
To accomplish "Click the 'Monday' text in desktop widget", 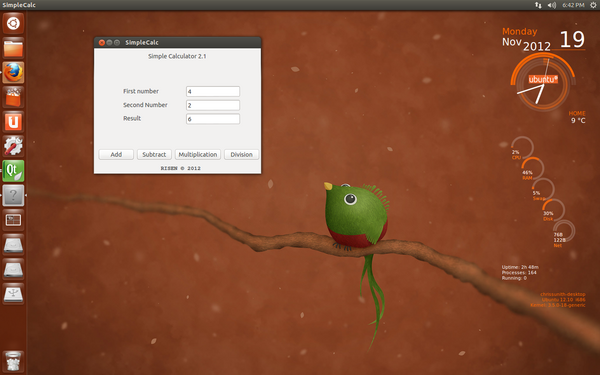I will point(520,31).
